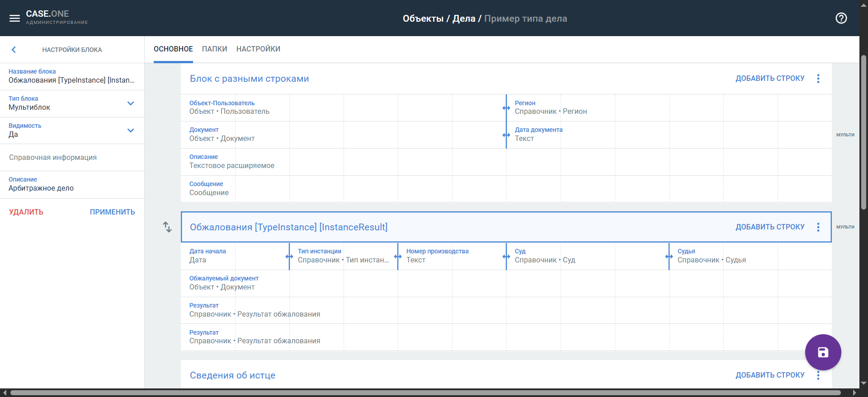
Task: Go back using the left arrow in block settings
Action: [14, 50]
